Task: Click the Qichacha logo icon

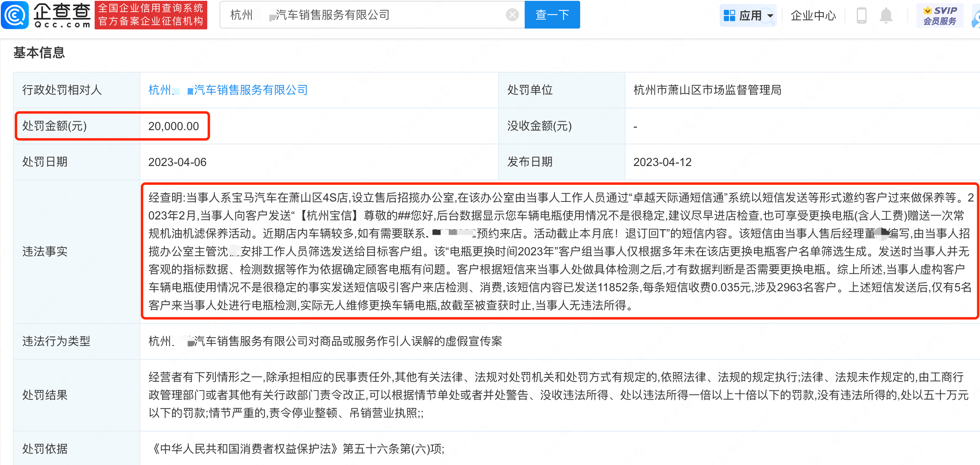Action: pos(15,15)
